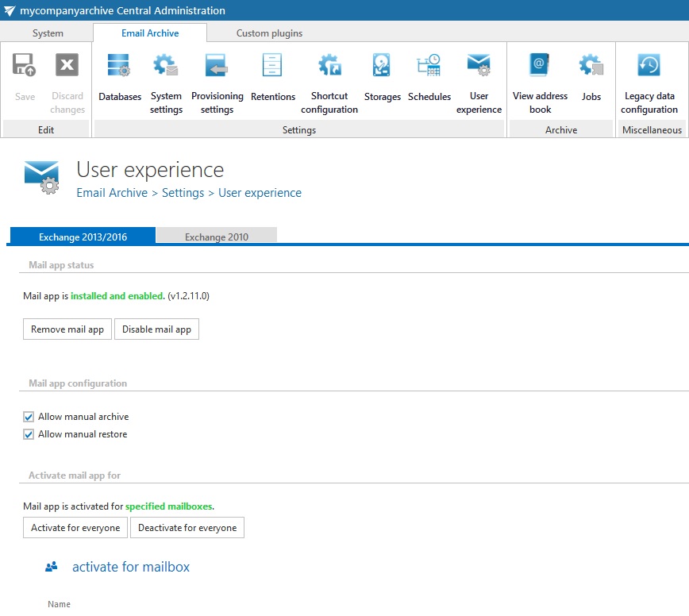Open System settings gear icon
The height and width of the screenshot is (616, 689).
point(166,65)
